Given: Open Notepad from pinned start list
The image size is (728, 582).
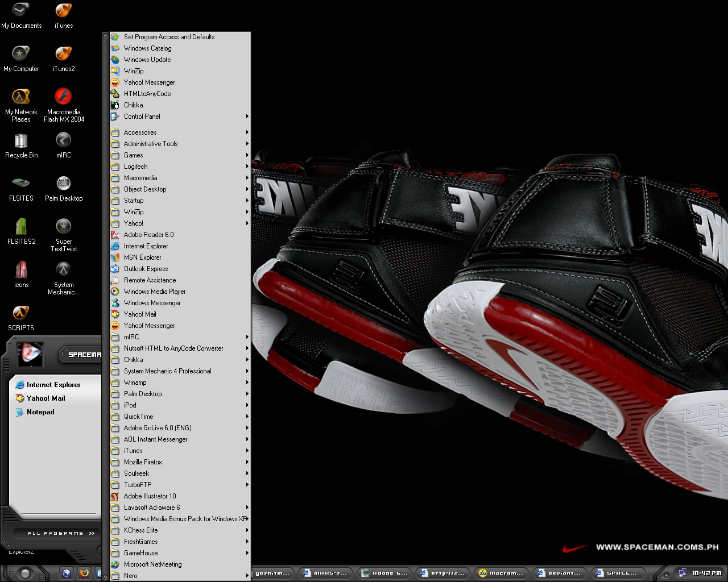Looking at the screenshot, I should [x=35, y=412].
